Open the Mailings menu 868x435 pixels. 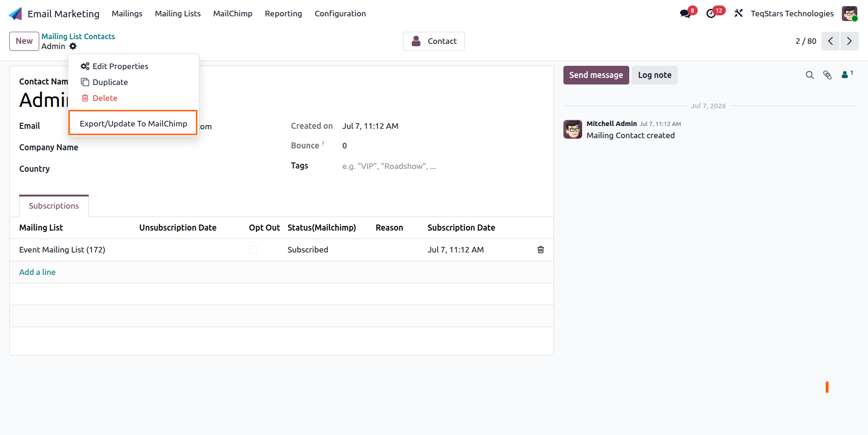click(127, 14)
